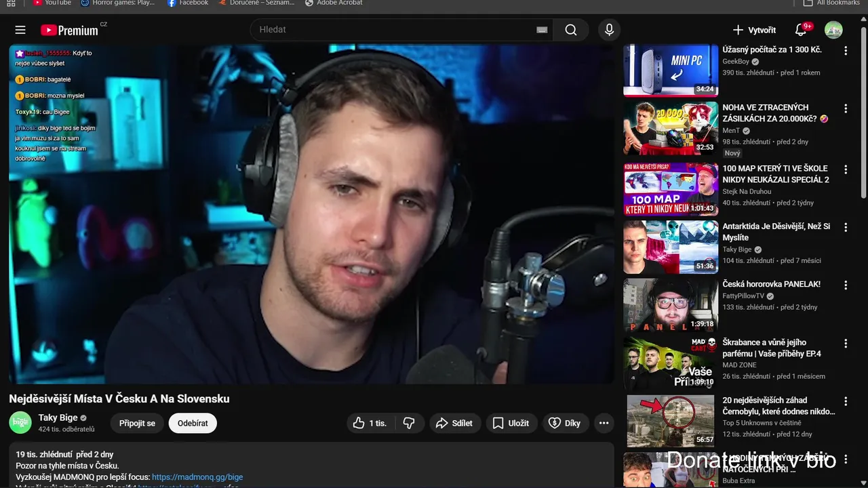Open notifications bell with 9+ badge
868x488 pixels.
point(802,30)
